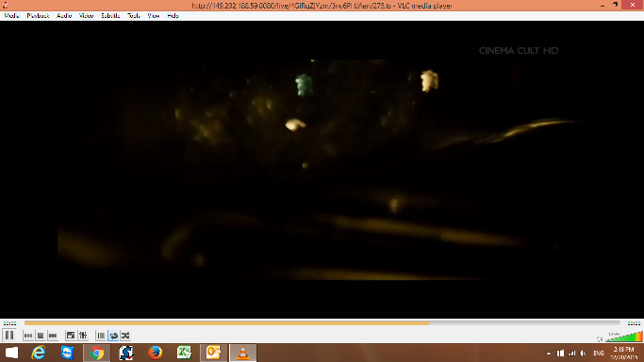Minimize the VLC window
The width and height of the screenshot is (644, 362).
tap(603, 6)
